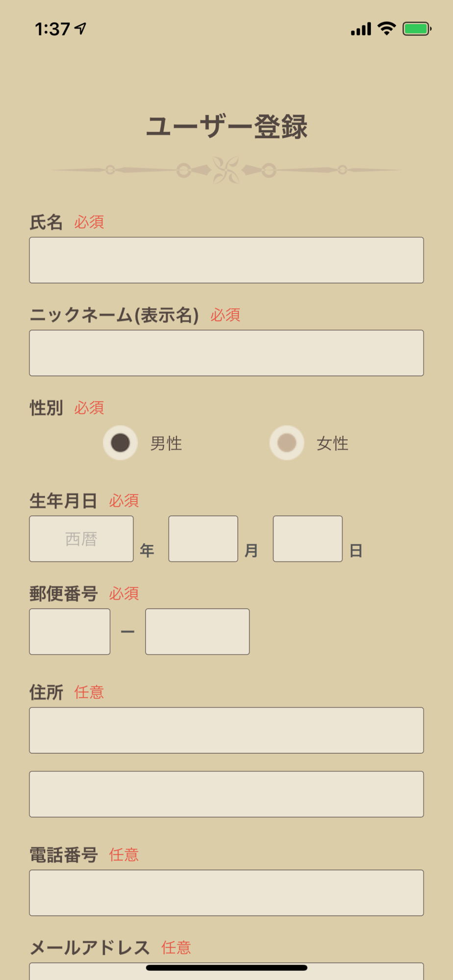Tap the ユーザー登録 page title
Screen dimensions: 453x980
(226, 126)
